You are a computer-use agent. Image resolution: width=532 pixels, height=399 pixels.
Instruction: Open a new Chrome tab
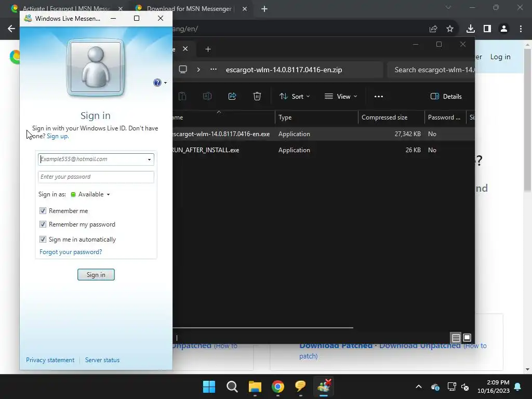(264, 9)
